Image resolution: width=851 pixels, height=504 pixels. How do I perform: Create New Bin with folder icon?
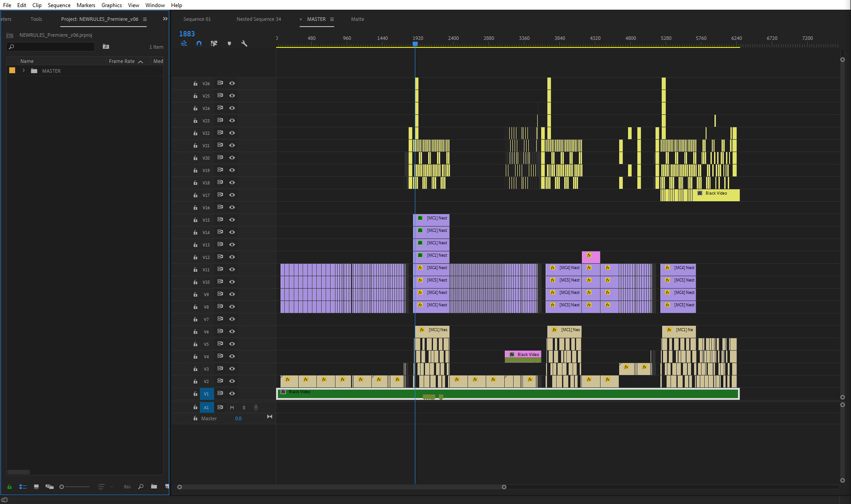coord(154,487)
